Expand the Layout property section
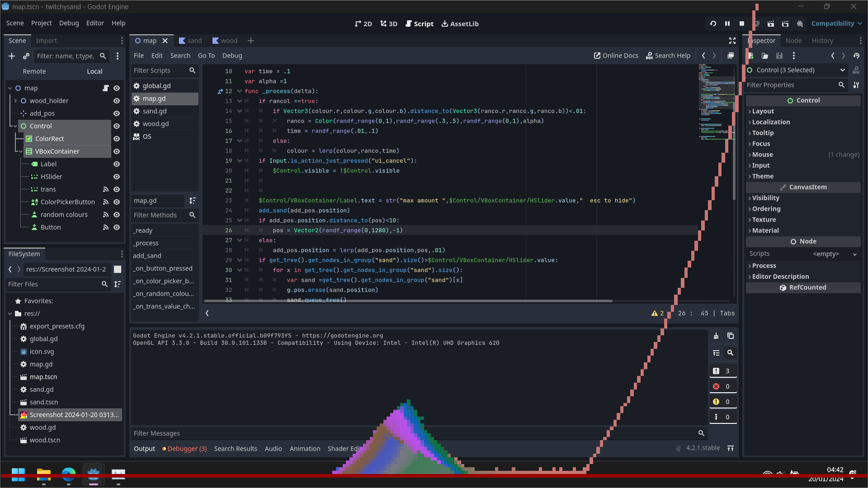This screenshot has width=868, height=488. (763, 111)
